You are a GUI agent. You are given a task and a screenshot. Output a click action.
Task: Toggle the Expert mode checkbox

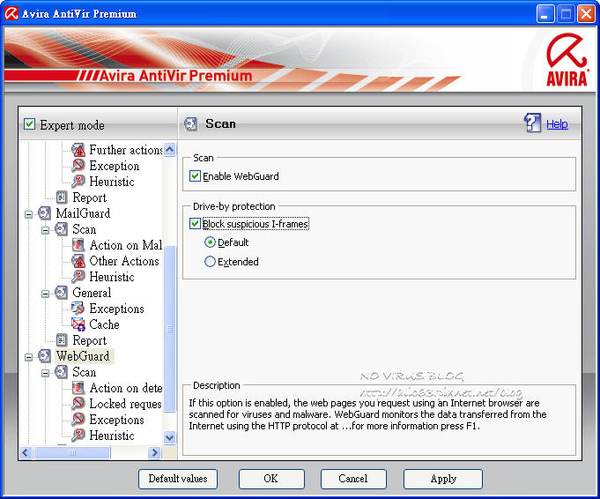coord(29,124)
